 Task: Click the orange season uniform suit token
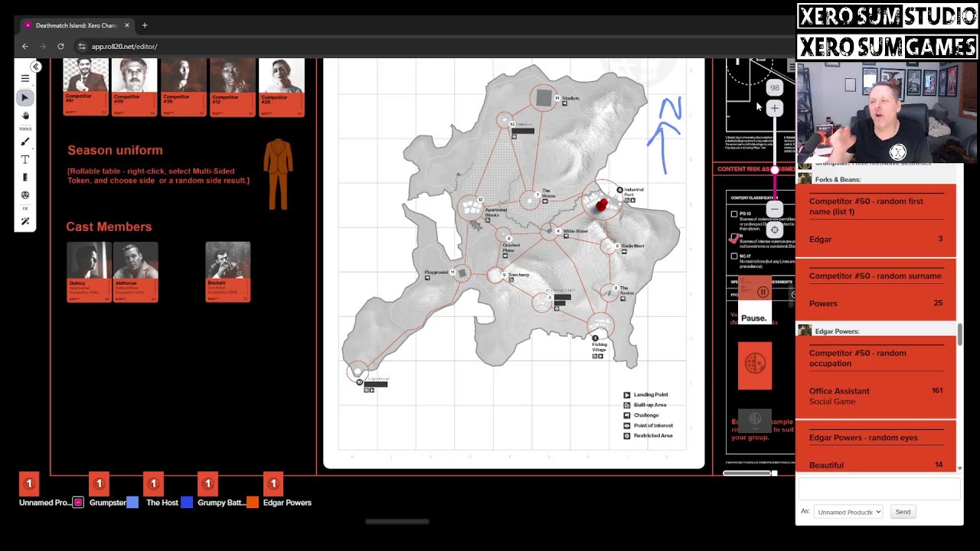pyautogui.click(x=278, y=174)
